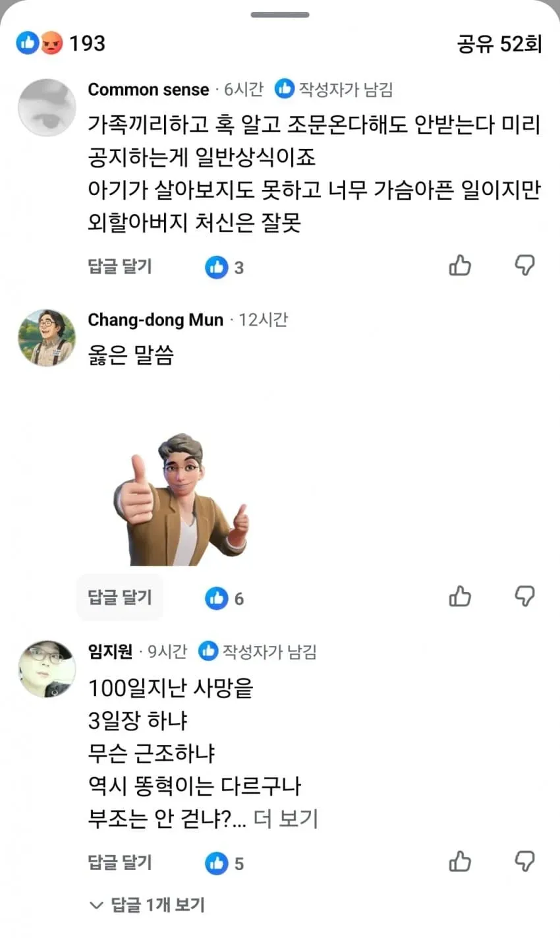Tap the bottom sheet drag handle

point(280,15)
